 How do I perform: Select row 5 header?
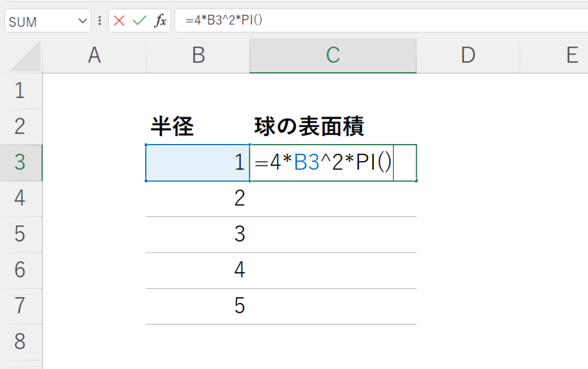pos(21,235)
